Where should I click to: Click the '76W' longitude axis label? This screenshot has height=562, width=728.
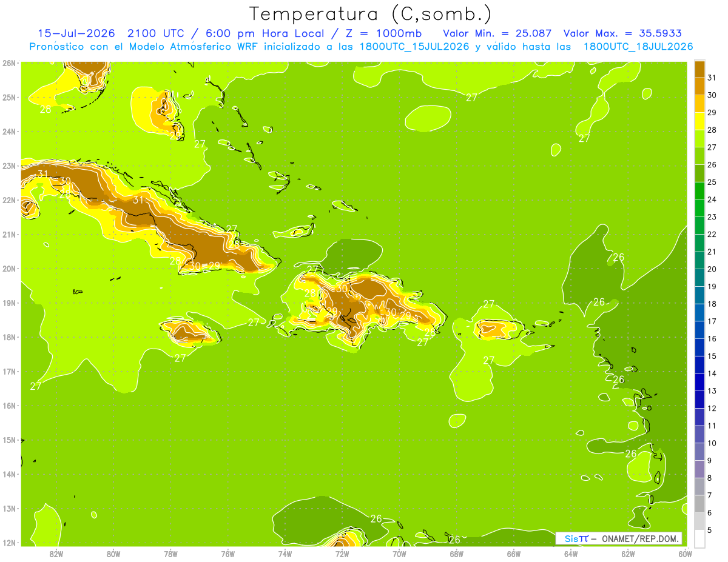tap(228, 554)
